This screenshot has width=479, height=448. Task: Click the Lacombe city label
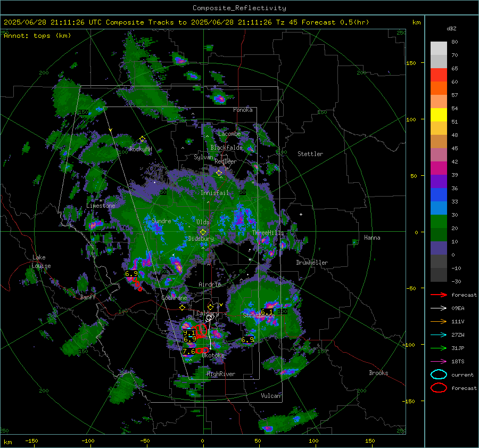click(x=229, y=134)
